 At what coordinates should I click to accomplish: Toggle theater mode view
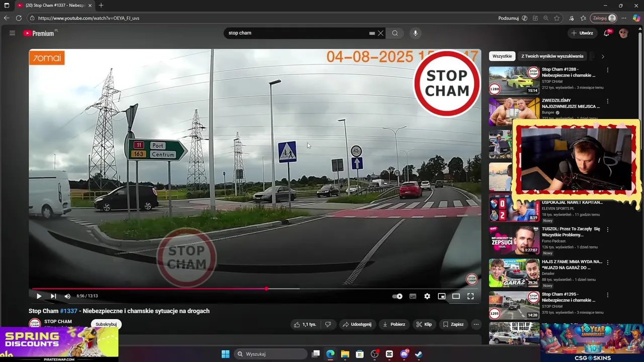(456, 296)
